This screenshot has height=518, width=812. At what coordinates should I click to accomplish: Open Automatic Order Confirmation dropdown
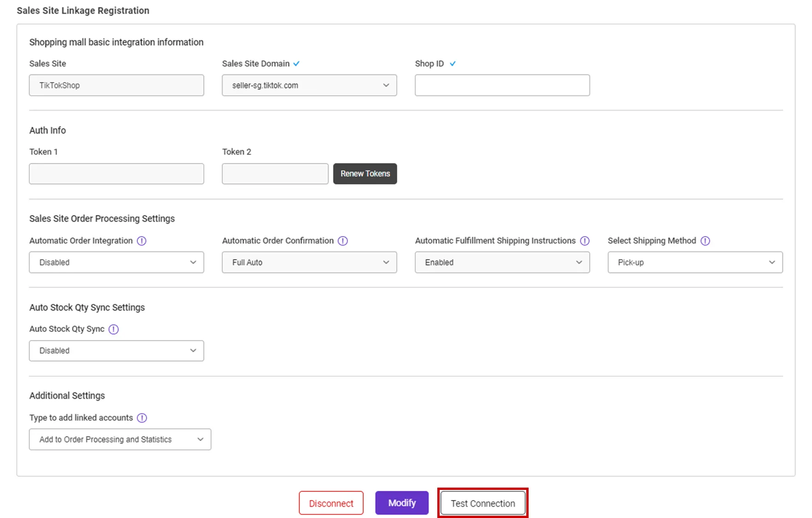coord(309,262)
